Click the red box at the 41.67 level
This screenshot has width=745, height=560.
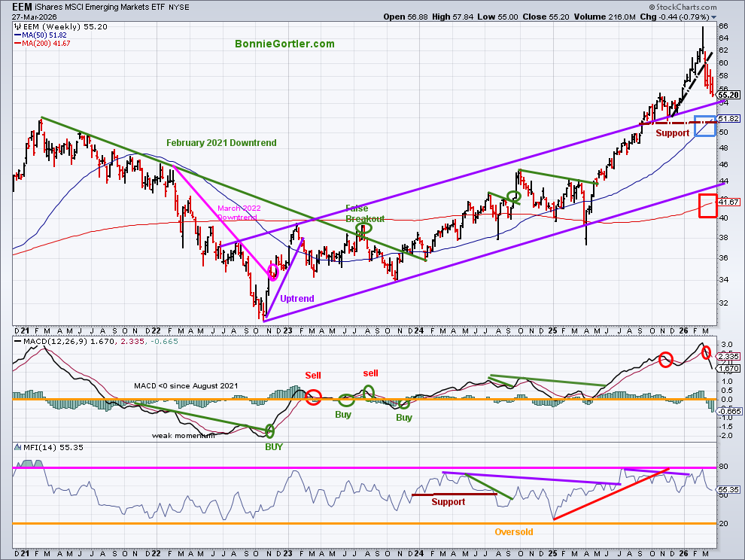[x=707, y=205]
